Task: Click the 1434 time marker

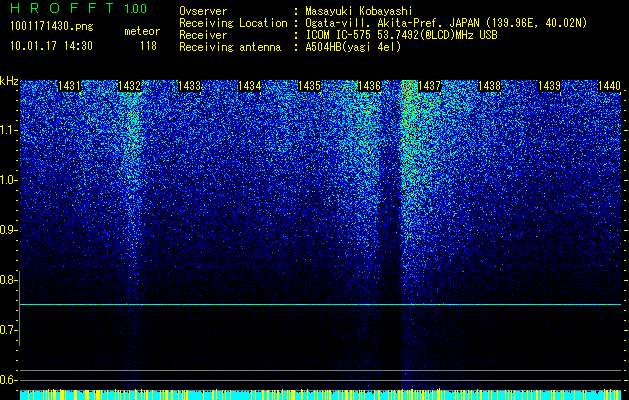Action: coord(250,86)
